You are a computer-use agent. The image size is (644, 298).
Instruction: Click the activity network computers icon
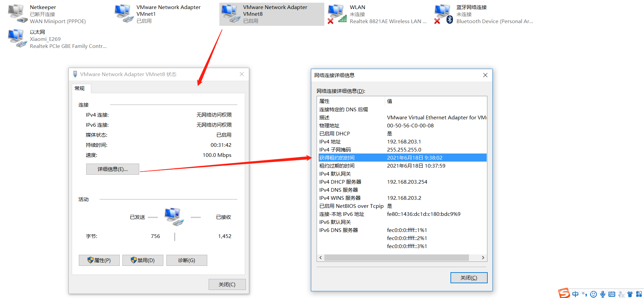(174, 217)
